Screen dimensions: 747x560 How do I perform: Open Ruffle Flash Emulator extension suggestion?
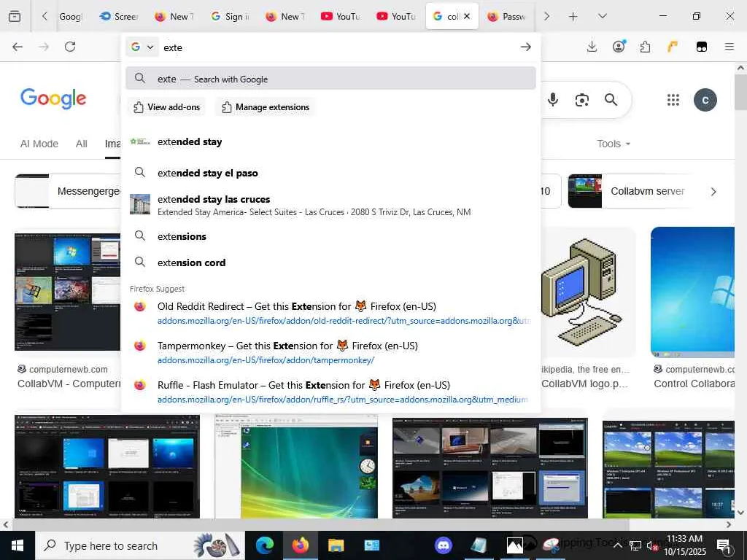click(330, 392)
